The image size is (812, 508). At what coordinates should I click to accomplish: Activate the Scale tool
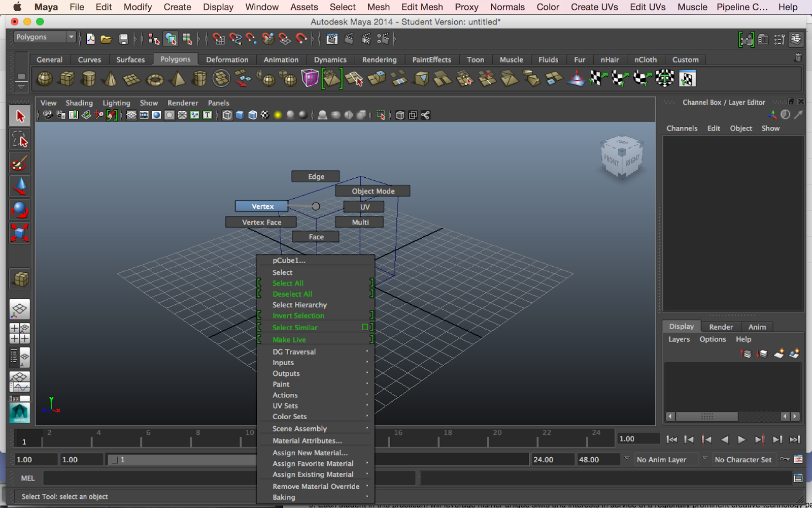point(20,233)
